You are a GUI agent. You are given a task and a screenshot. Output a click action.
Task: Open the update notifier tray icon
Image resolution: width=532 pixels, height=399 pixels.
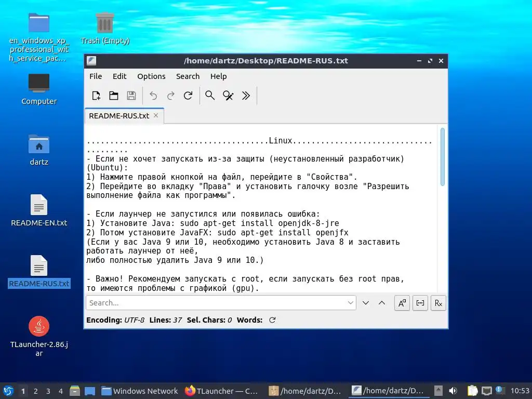click(x=499, y=390)
